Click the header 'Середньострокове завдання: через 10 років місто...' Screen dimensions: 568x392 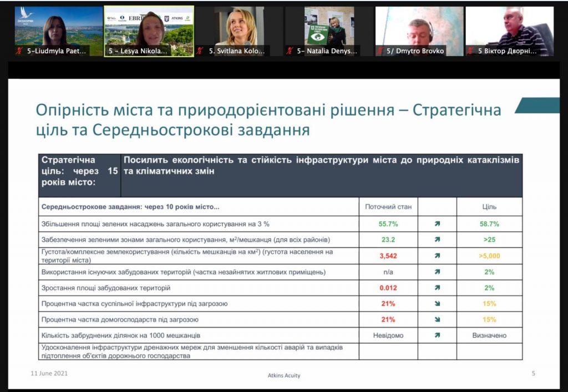130,207
